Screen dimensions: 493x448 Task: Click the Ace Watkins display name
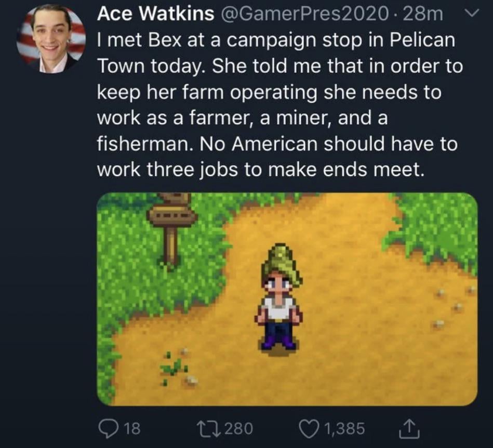click(x=155, y=15)
